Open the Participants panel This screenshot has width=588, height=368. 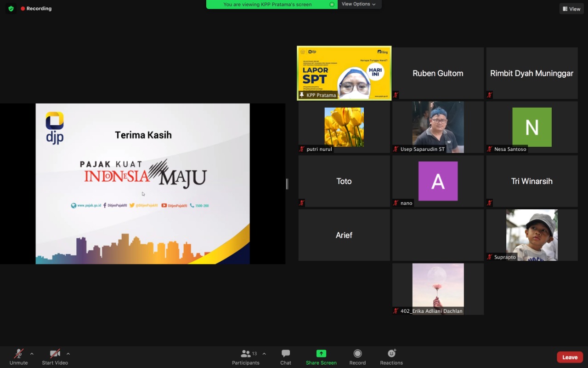tap(246, 356)
